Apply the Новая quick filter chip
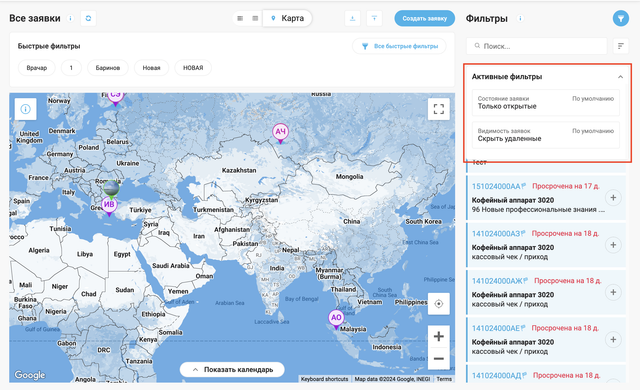The height and width of the screenshot is (390, 640). coord(151,68)
